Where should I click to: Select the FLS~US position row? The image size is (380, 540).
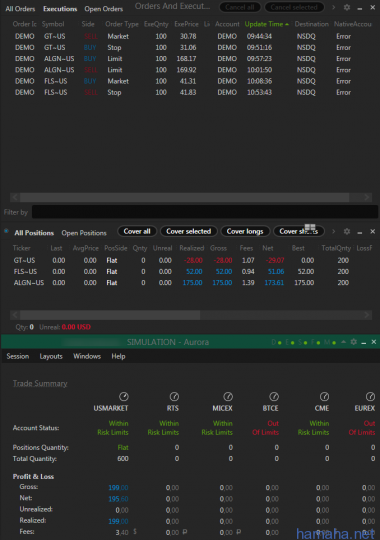pos(191,271)
